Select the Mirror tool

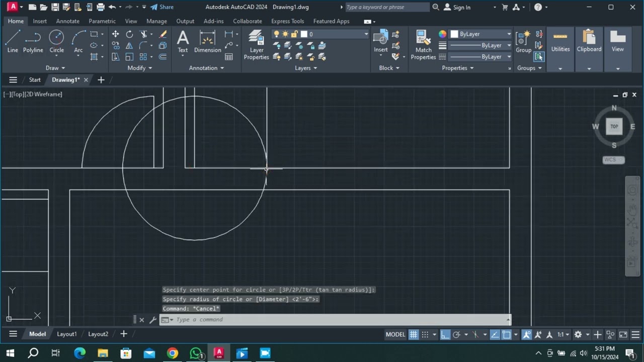point(129,46)
